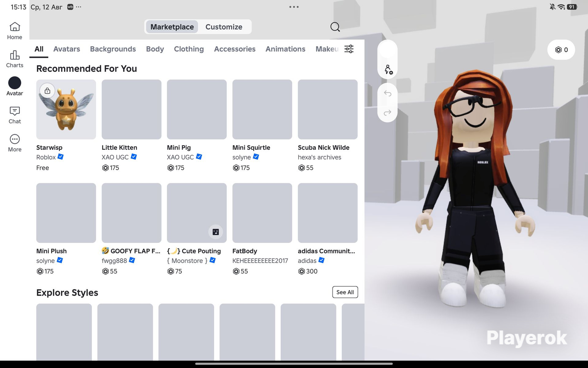Switch to the Marketplace segment

pos(172,27)
